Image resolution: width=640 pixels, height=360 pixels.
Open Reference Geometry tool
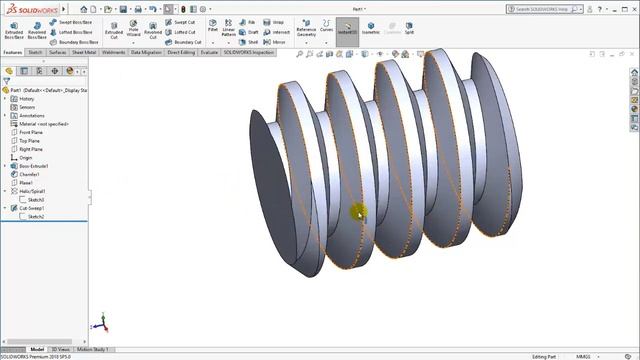306,28
